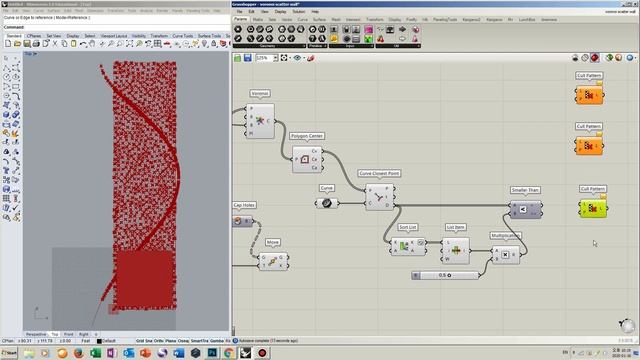Screen dimensions: 640x360
Task: Toggle SmartTrack in Rhino status bar
Action: tap(200, 341)
